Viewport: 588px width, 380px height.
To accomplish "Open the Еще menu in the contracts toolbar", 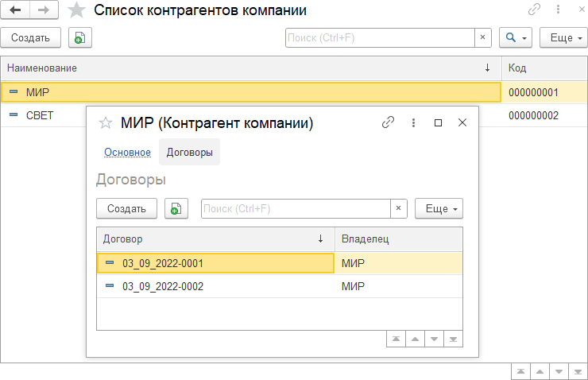I will [439, 208].
